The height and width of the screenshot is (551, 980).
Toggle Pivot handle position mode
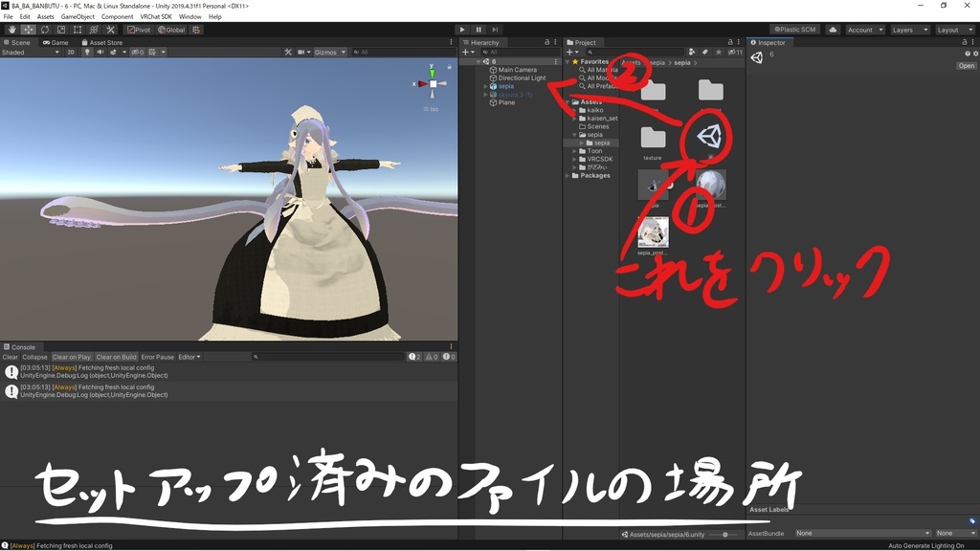pyautogui.click(x=139, y=30)
